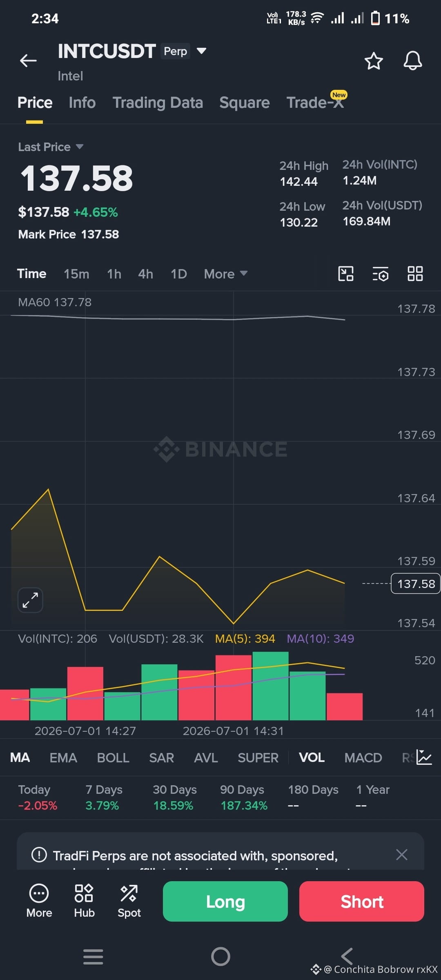This screenshot has width=441, height=980.
Task: Tap the 180 Days performance entry
Action: [313, 797]
